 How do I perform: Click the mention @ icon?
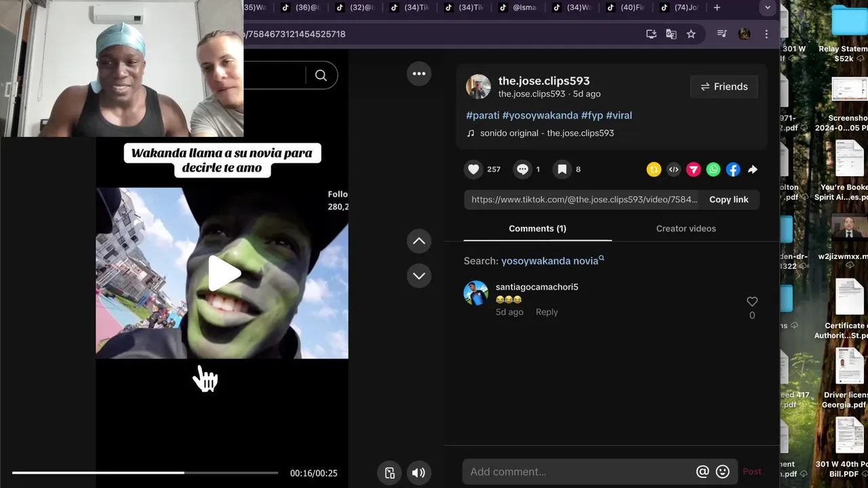[703, 472]
